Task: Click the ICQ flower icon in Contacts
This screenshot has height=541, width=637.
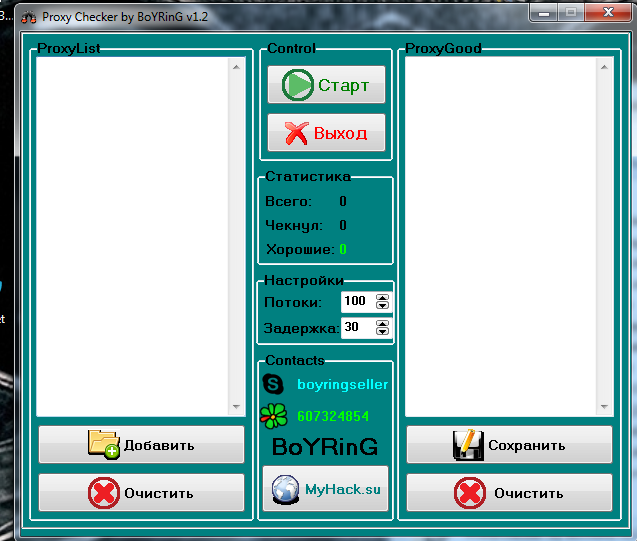Action: click(x=273, y=416)
